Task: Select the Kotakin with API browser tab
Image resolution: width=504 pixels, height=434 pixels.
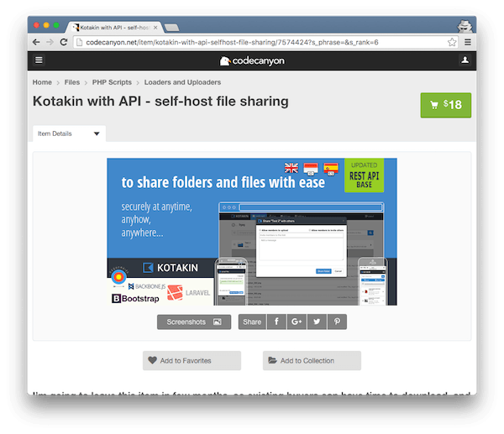Action: click(114, 28)
